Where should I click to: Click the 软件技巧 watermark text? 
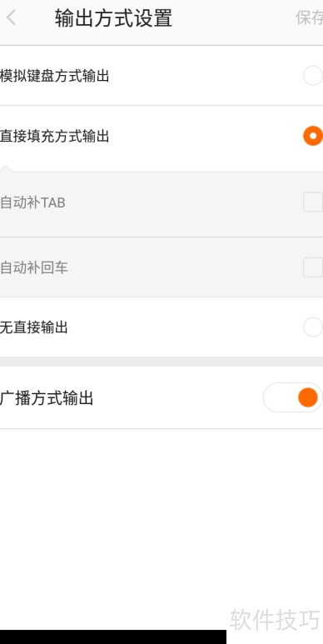275,620
